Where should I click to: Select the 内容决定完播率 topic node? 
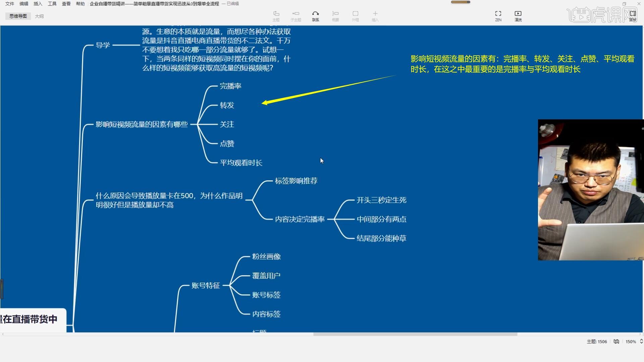point(300,219)
